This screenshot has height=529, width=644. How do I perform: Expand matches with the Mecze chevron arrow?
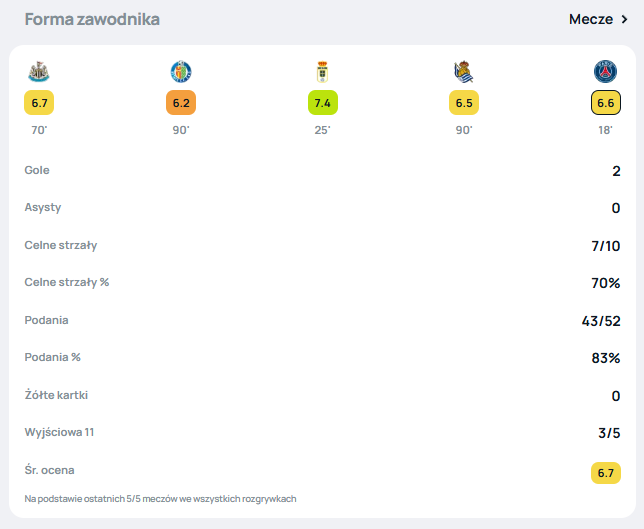pyautogui.click(x=624, y=19)
